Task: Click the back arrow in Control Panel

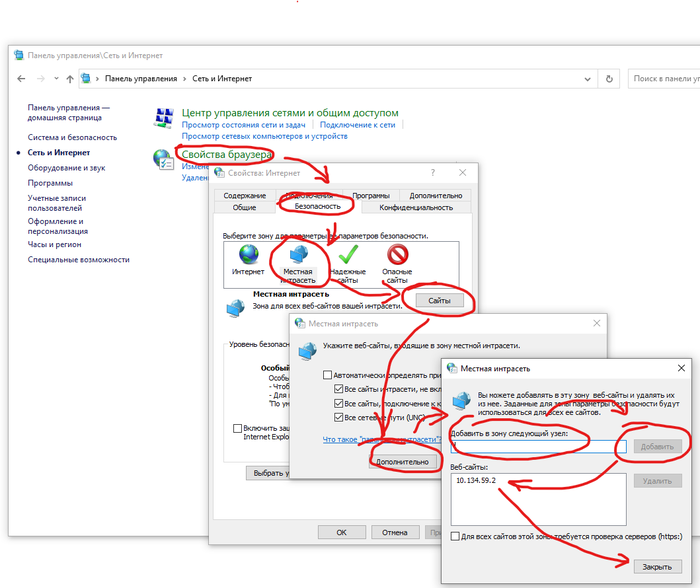Action: pyautogui.click(x=20, y=78)
